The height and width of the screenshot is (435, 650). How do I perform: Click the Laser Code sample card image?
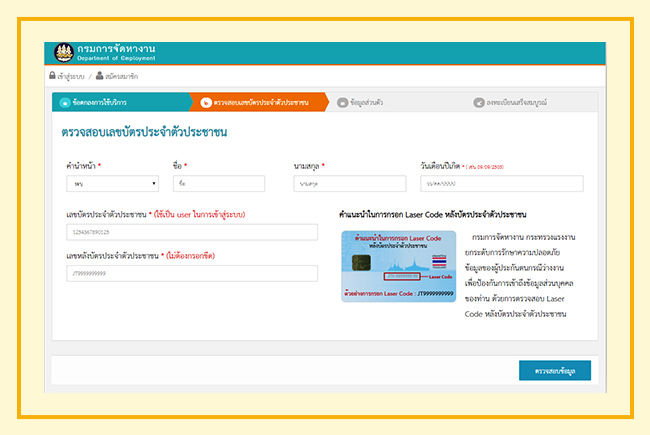coord(397,265)
